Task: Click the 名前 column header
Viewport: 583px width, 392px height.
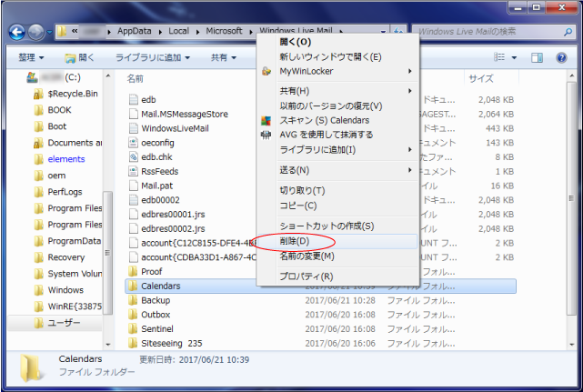Action: [136, 78]
